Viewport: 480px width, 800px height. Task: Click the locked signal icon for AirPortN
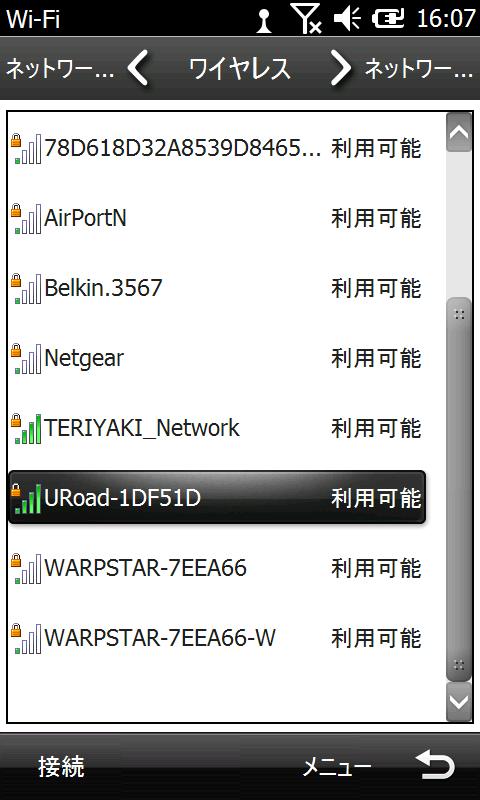pyautogui.click(x=26, y=218)
